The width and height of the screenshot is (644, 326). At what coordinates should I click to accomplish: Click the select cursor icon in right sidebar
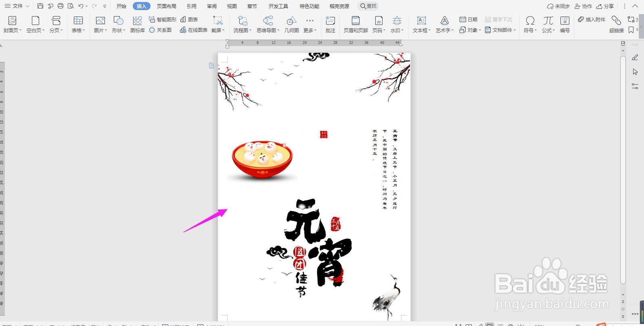coord(635,72)
